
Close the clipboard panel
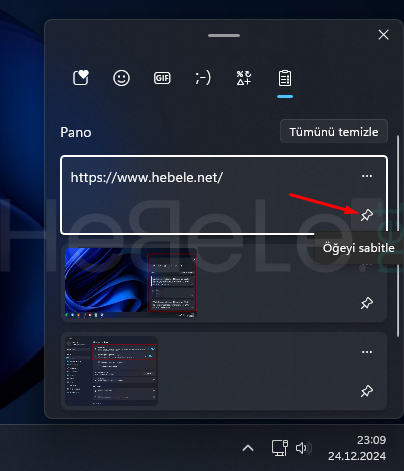[383, 35]
